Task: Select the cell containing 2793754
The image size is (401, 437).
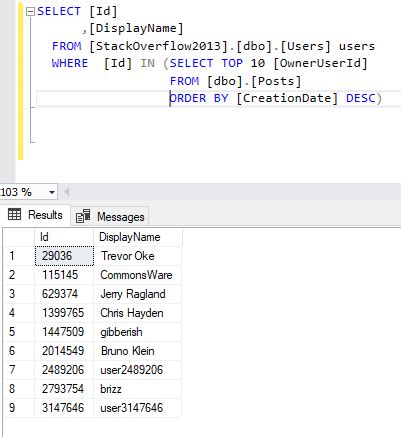Action: tap(64, 389)
